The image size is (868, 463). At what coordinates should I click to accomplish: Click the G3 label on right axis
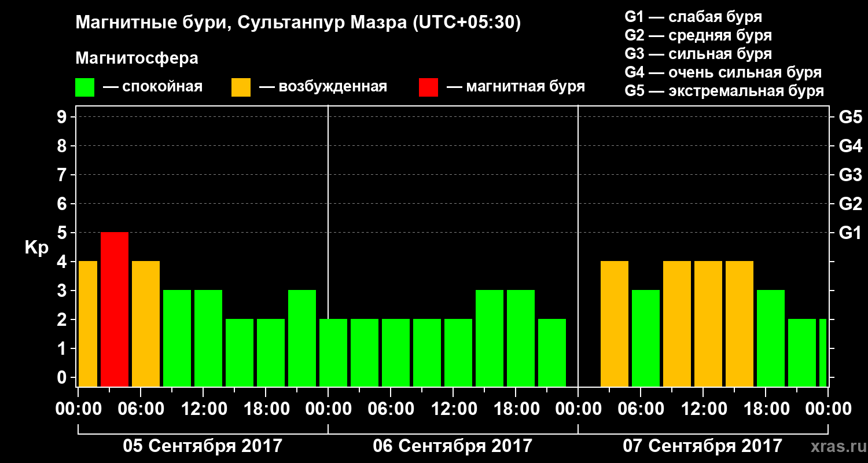[850, 175]
